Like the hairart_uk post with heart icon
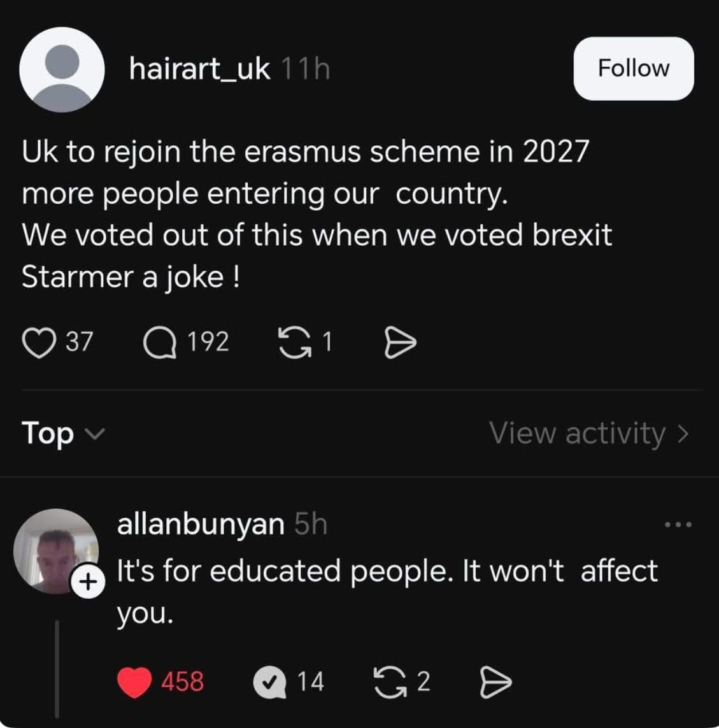 point(39,343)
